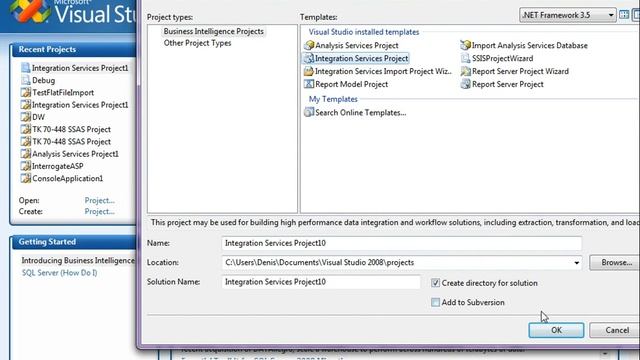Open InterrogateASP recent project icon
Image resolution: width=640 pixels, height=360 pixels.
tap(26, 166)
